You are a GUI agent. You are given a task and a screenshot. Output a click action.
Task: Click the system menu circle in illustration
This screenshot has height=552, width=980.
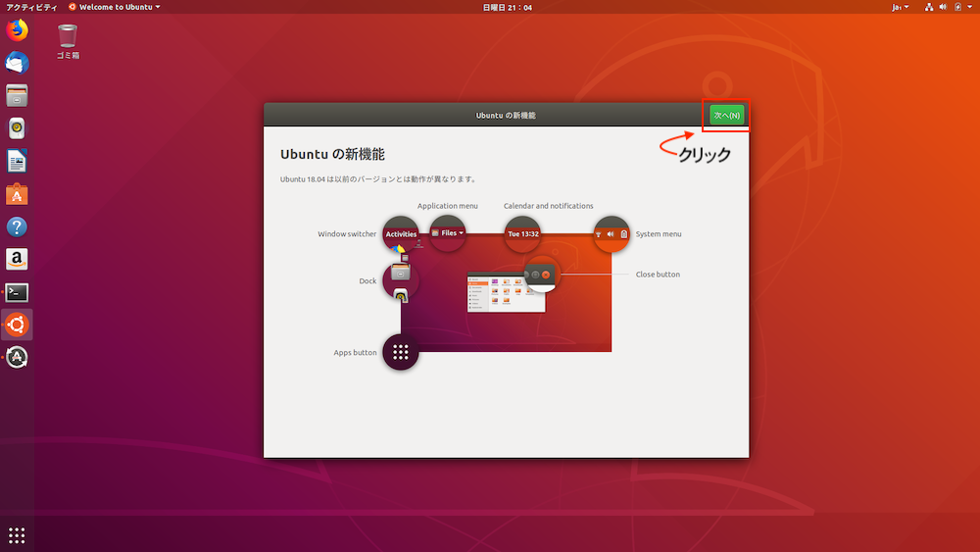[612, 233]
